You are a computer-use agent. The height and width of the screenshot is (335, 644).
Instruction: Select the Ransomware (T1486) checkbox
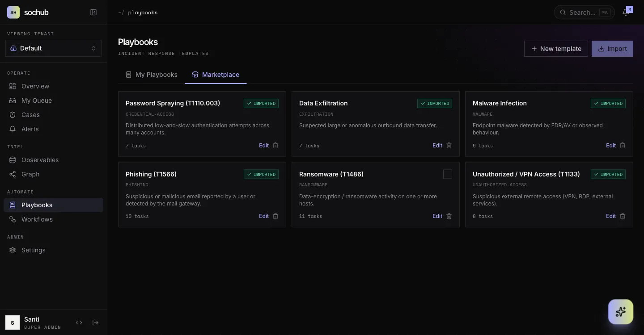click(x=448, y=174)
